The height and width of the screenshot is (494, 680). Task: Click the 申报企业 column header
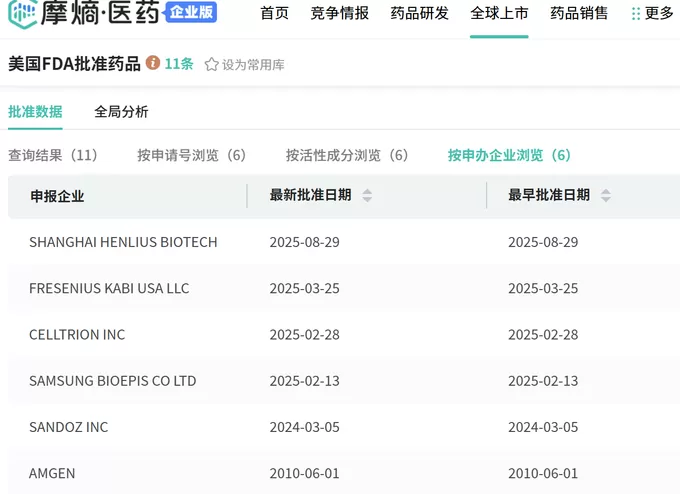pyautogui.click(x=57, y=196)
